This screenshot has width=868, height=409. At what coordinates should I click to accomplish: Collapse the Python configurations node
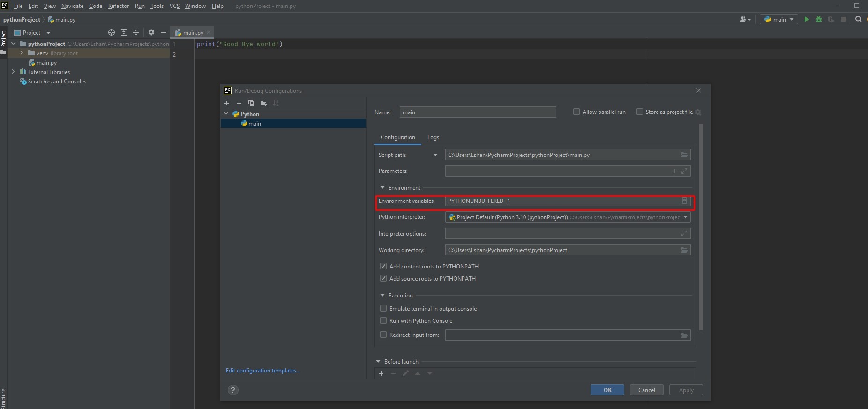click(226, 114)
